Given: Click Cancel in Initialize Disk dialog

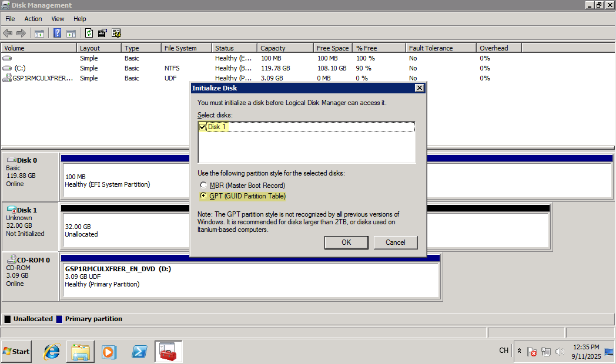Looking at the screenshot, I should click(396, 242).
